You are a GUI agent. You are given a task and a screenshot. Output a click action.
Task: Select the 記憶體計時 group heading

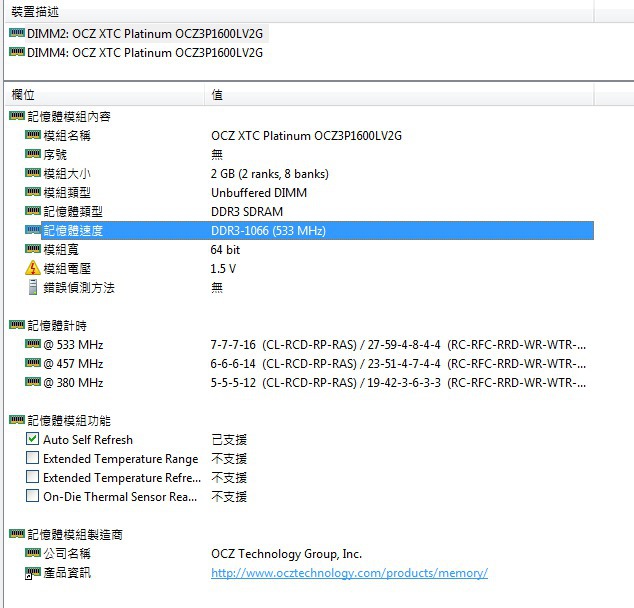pos(57,326)
